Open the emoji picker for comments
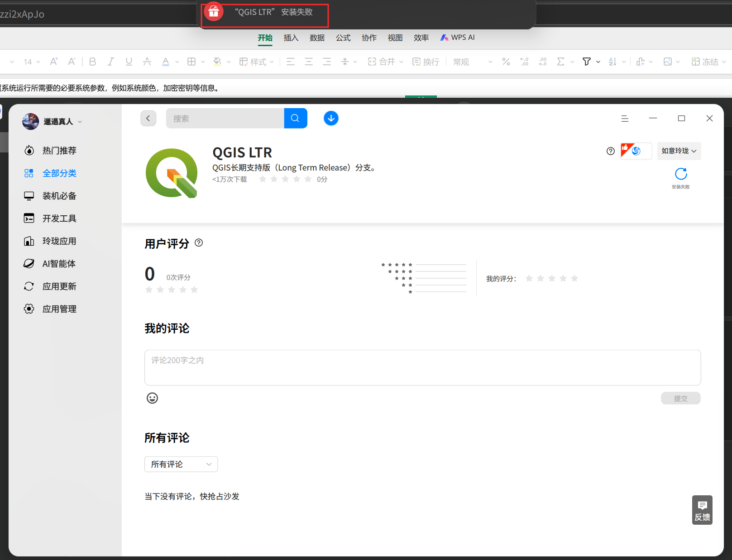 pos(152,398)
